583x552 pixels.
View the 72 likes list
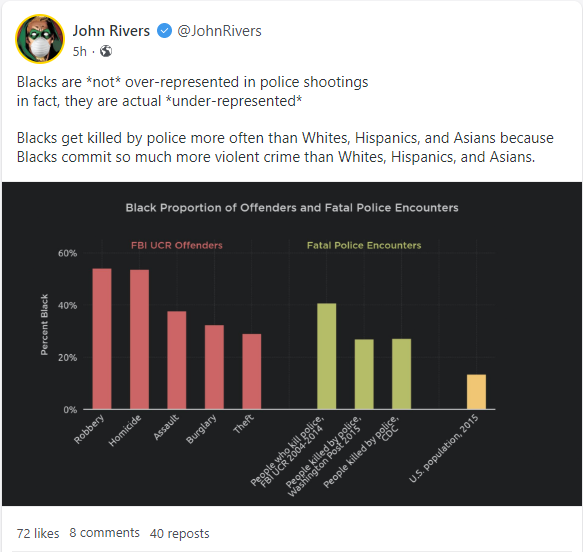coord(38,533)
